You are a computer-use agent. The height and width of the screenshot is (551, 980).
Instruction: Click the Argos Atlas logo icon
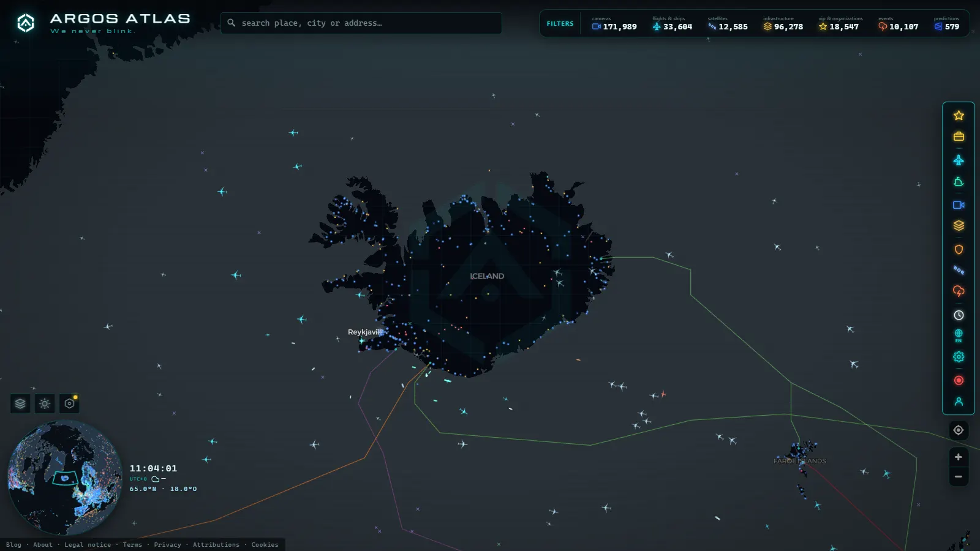point(25,23)
